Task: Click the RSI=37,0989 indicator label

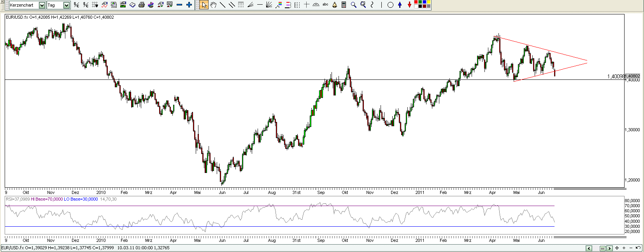Action: pos(18,199)
